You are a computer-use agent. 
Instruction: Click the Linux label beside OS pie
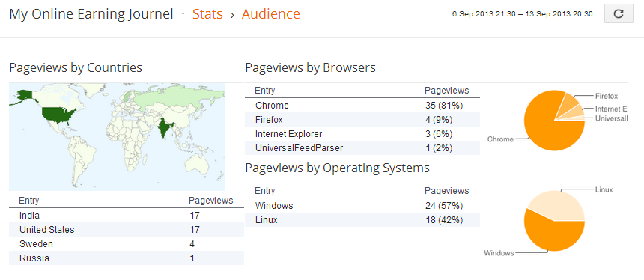(604, 189)
